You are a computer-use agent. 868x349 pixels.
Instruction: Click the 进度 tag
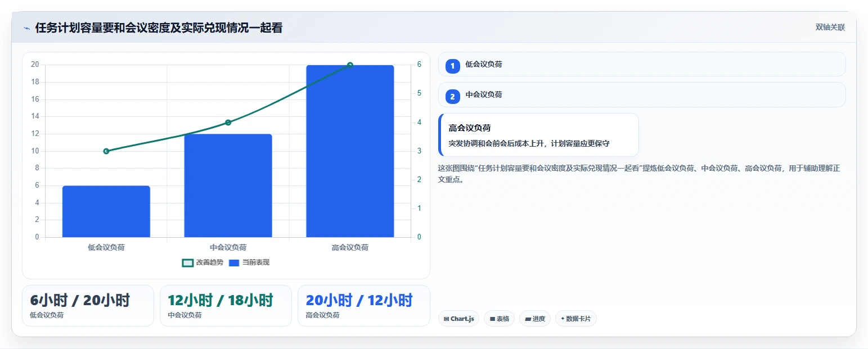pyautogui.click(x=535, y=319)
